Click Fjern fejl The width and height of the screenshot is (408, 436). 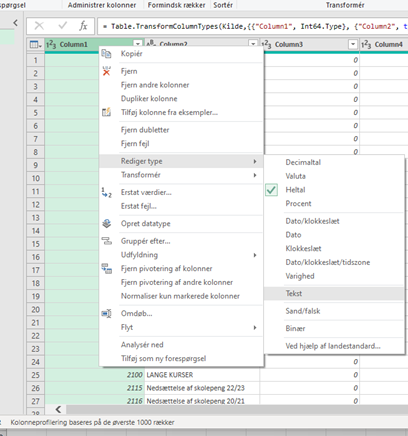pos(181,144)
